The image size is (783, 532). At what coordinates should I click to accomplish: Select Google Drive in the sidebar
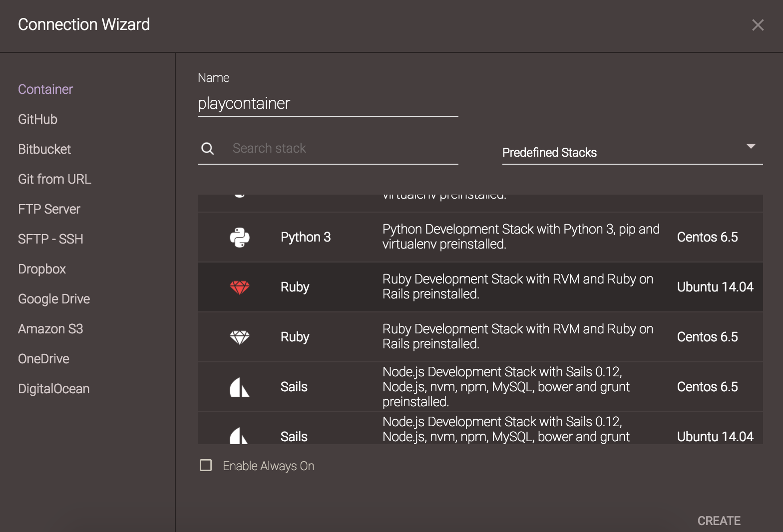point(54,299)
